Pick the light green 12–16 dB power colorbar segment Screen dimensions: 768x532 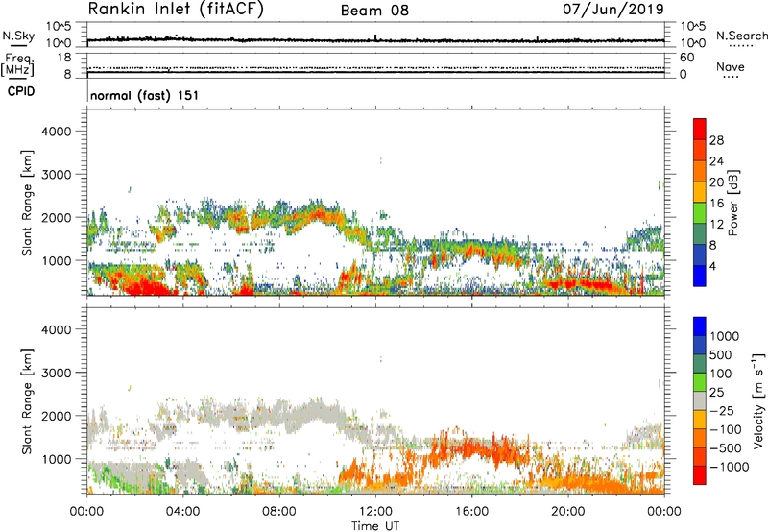tap(700, 213)
